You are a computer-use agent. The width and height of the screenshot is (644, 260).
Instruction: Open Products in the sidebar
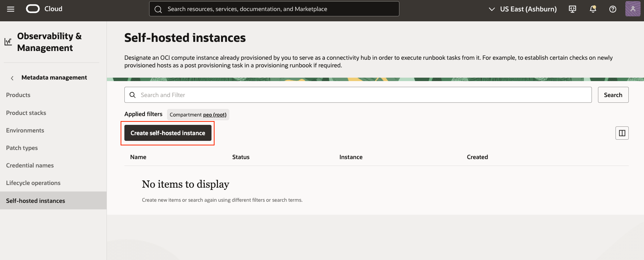[x=18, y=95]
